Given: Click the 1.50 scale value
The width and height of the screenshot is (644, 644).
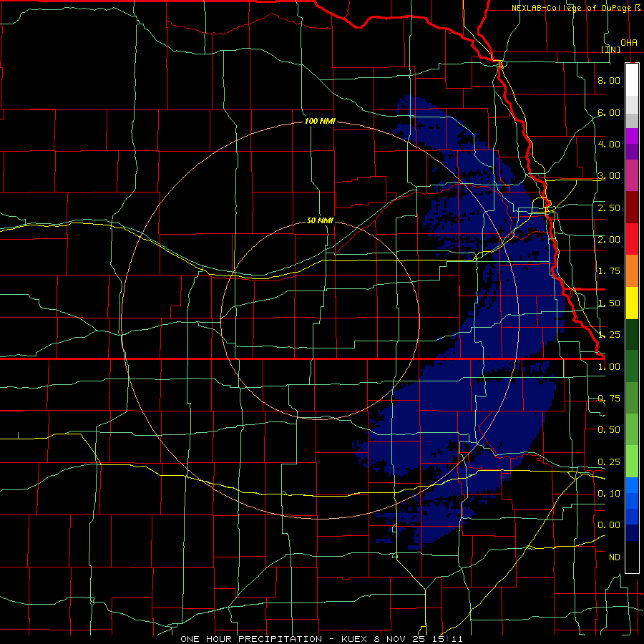Looking at the screenshot, I should [x=609, y=303].
